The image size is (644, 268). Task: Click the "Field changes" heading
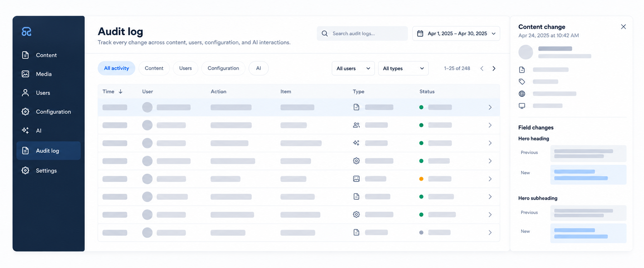(x=536, y=128)
